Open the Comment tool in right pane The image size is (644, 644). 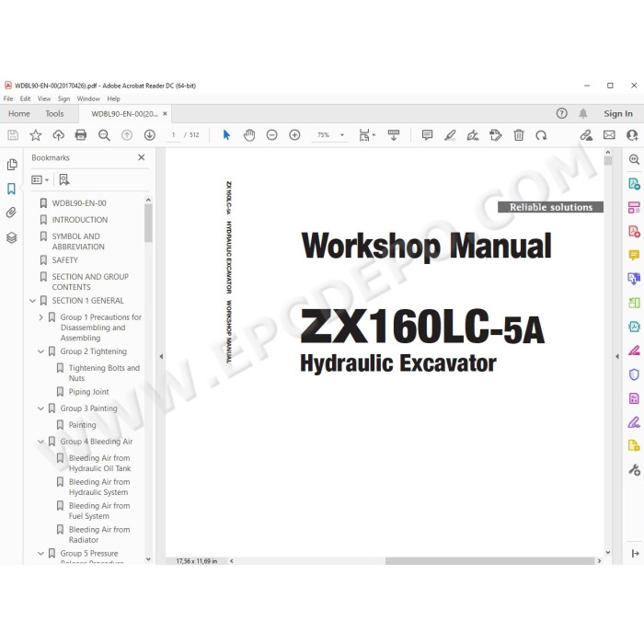[x=634, y=255]
